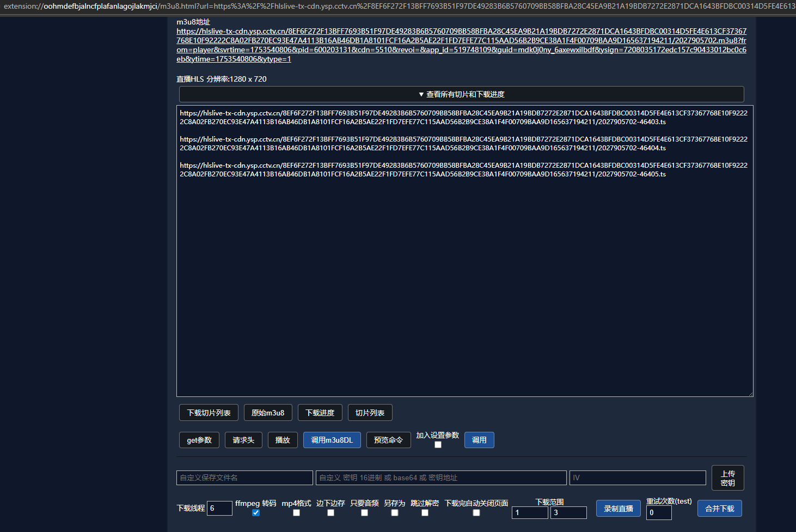
Task: Switch to 下载进度 view
Action: [320, 413]
